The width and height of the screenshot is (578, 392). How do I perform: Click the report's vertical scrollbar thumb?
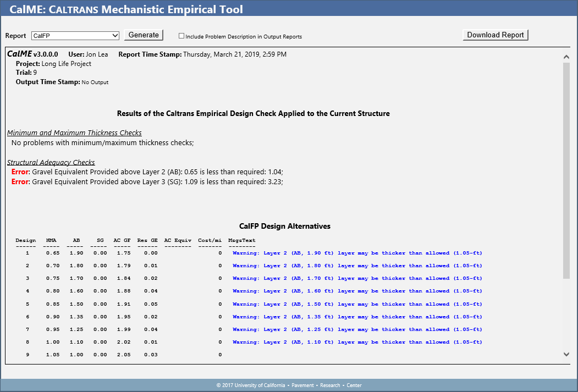(x=566, y=170)
